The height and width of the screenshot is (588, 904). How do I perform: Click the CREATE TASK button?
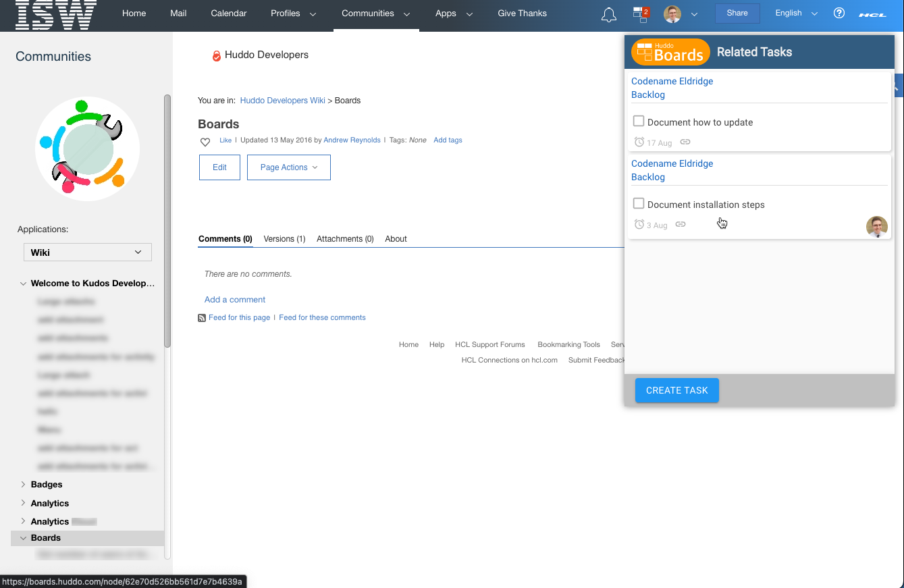tap(677, 390)
